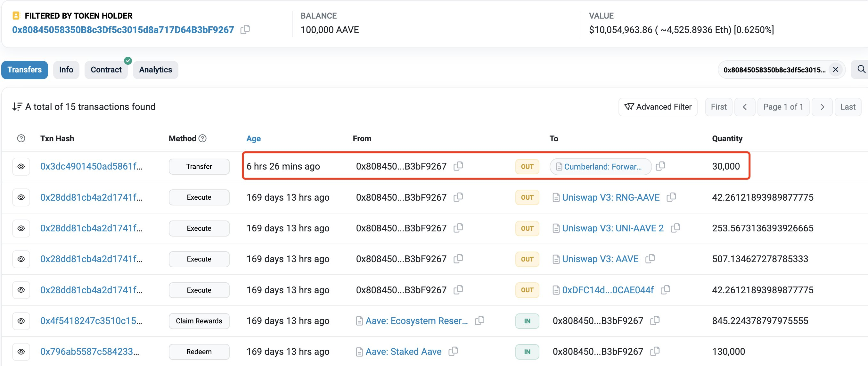Screen dimensions: 868x366
Task: Click the search magnifier icon
Action: (861, 70)
